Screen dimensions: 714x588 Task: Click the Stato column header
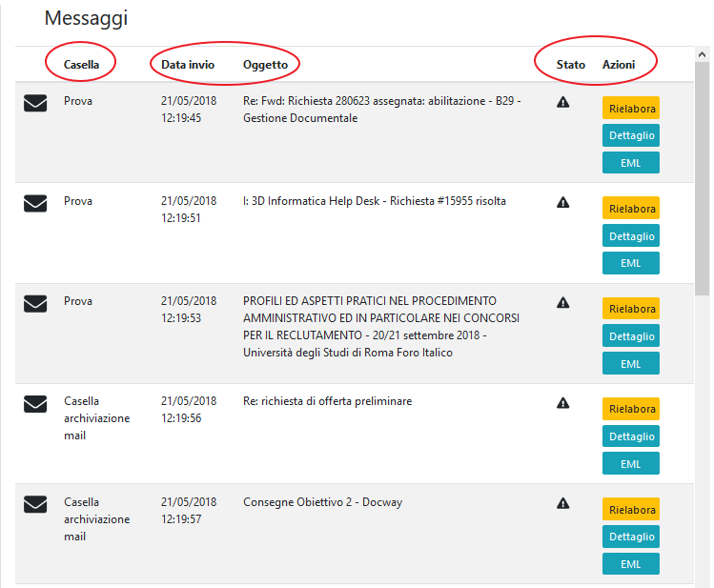pyautogui.click(x=571, y=64)
